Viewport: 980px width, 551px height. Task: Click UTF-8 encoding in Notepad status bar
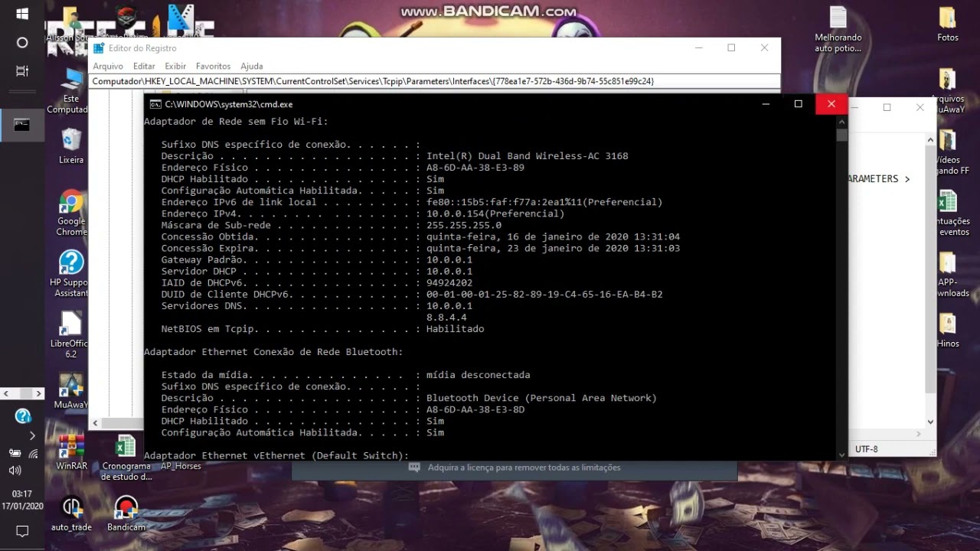867,449
